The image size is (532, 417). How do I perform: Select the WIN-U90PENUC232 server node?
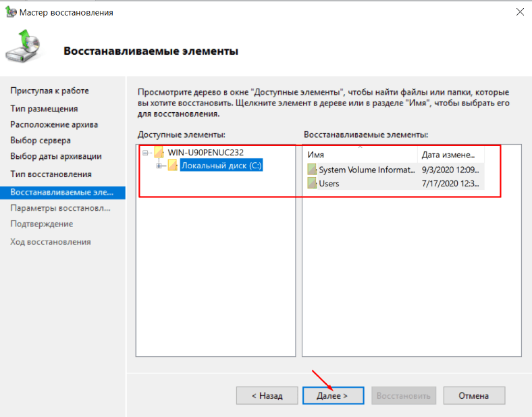(206, 153)
